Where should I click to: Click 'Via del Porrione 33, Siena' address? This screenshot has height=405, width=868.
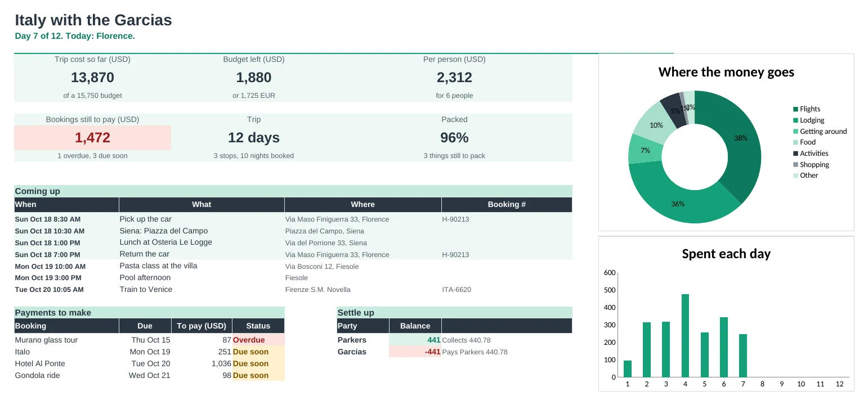326,243
